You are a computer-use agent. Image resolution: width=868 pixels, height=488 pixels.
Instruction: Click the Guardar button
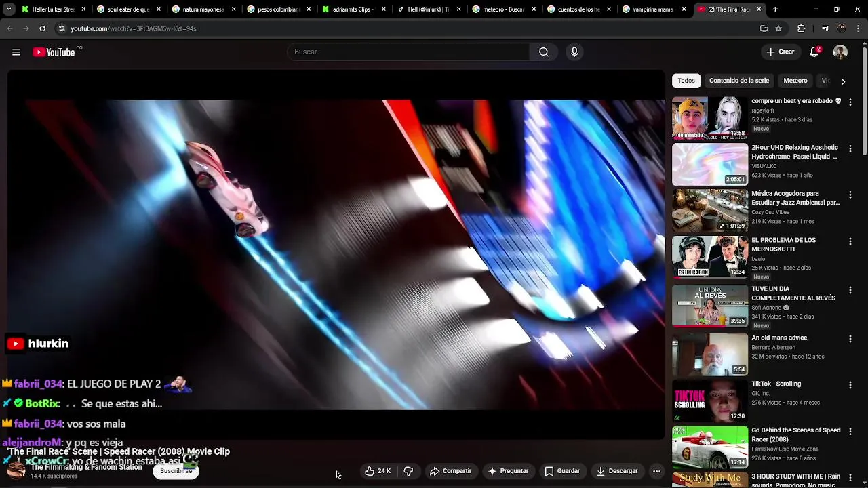coord(562,471)
